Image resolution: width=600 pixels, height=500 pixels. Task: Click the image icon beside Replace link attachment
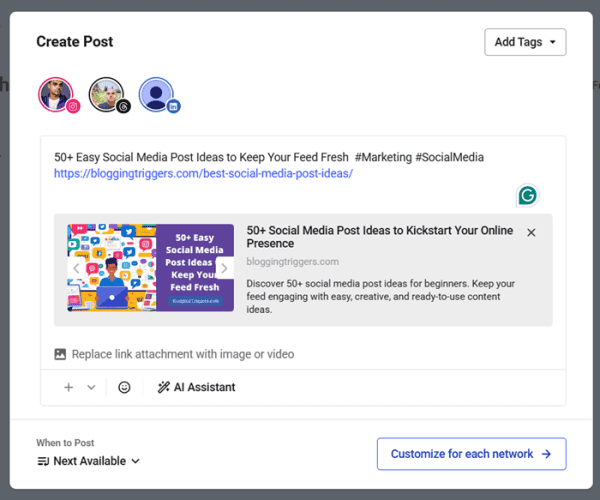pos(60,354)
